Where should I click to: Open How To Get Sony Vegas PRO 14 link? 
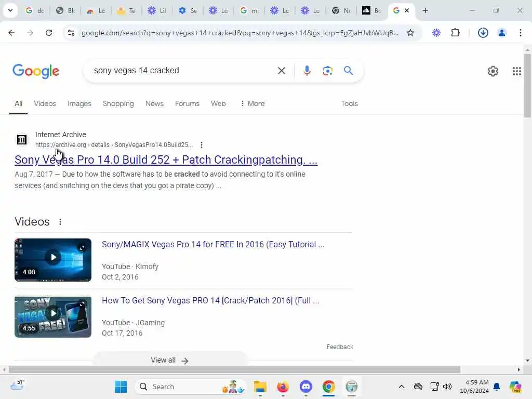pos(210,300)
